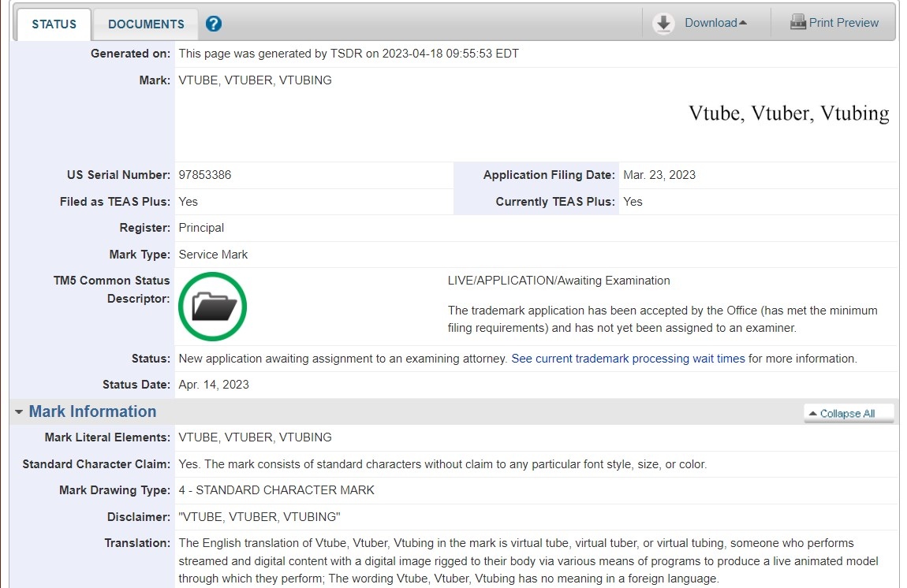Screen dimensions: 907x588
Task: Open the Download dropdown menu
Action: point(715,23)
